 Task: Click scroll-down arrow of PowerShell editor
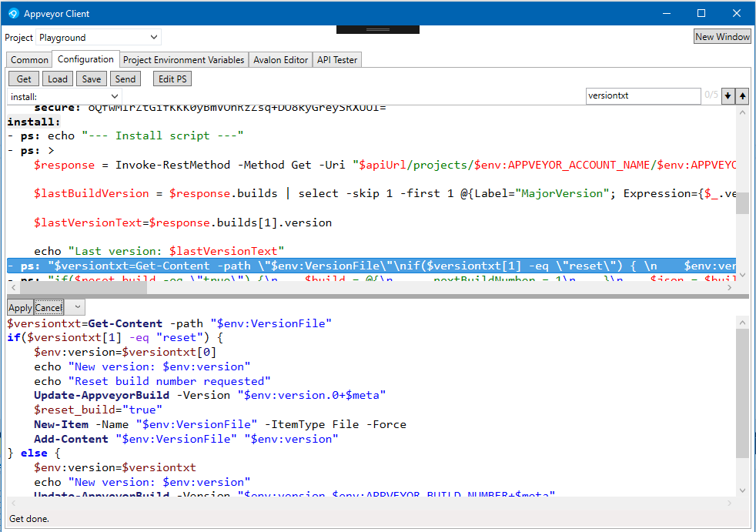click(x=742, y=490)
